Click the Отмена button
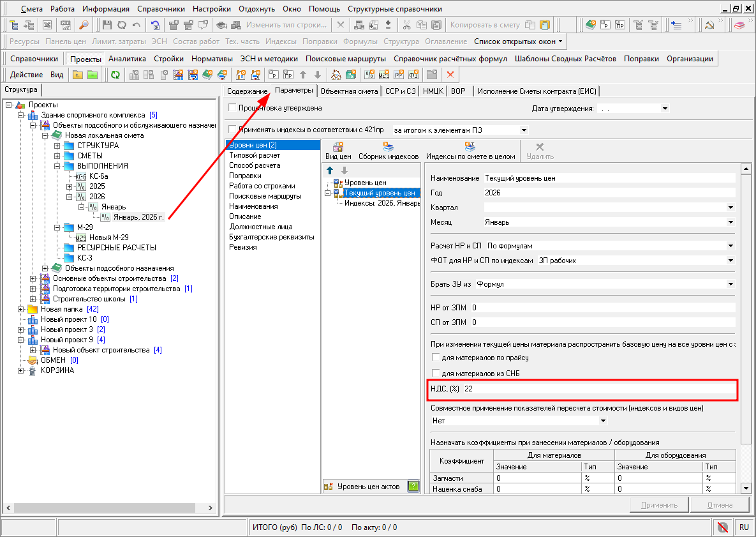This screenshot has height=537, width=756. pyautogui.click(x=719, y=505)
